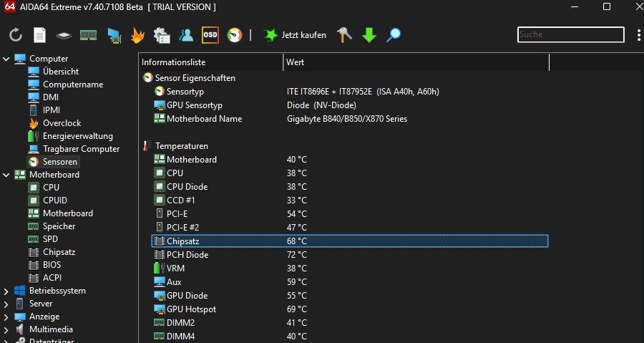Select the Aux temperature row
Image resolution: width=644 pixels, height=343 pixels.
pos(350,282)
